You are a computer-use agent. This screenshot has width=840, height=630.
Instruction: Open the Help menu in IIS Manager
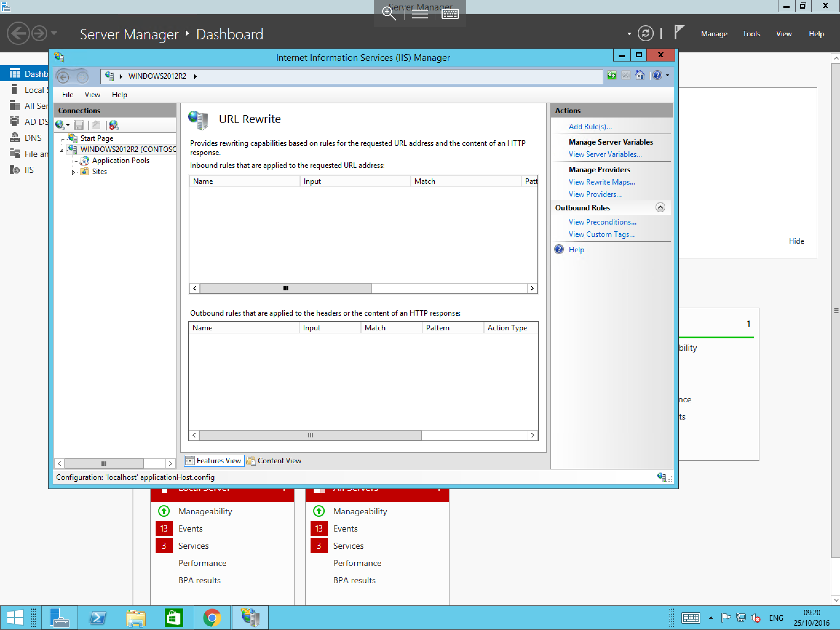tap(119, 95)
